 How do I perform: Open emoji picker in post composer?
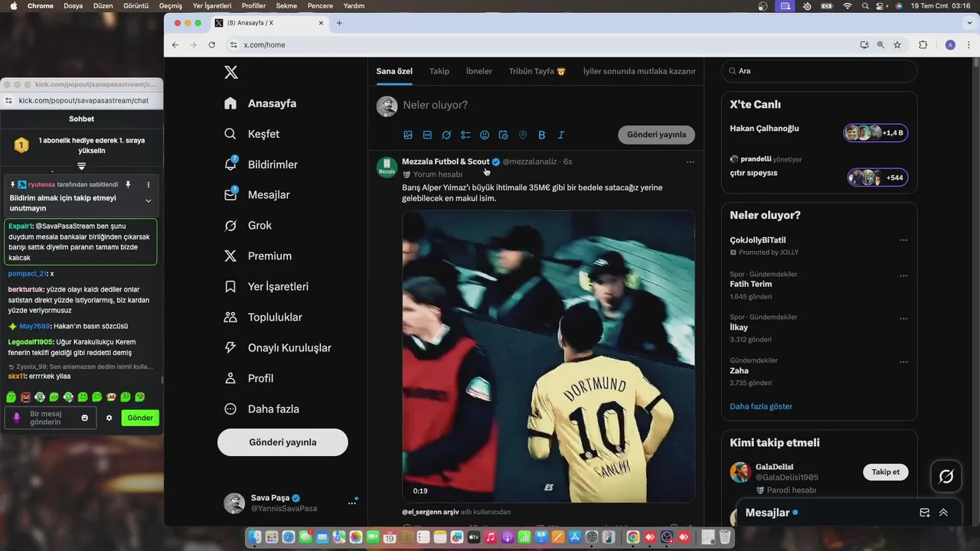(x=485, y=135)
